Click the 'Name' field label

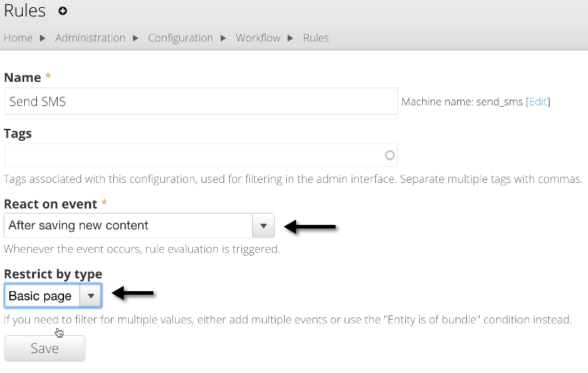coord(22,77)
